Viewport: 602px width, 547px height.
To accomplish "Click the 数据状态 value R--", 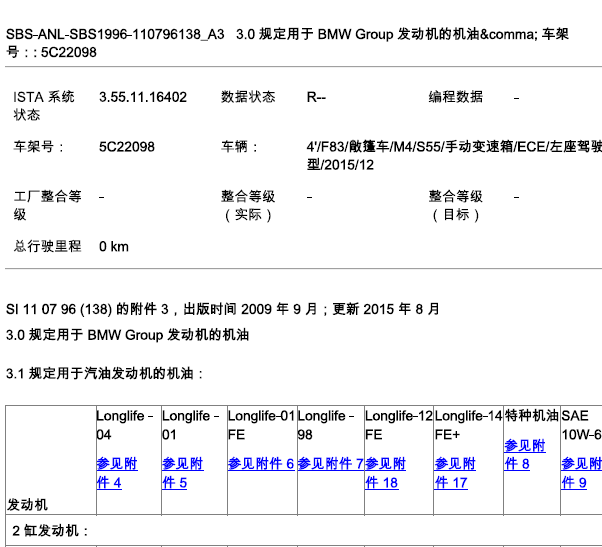I will pyautogui.click(x=316, y=98).
